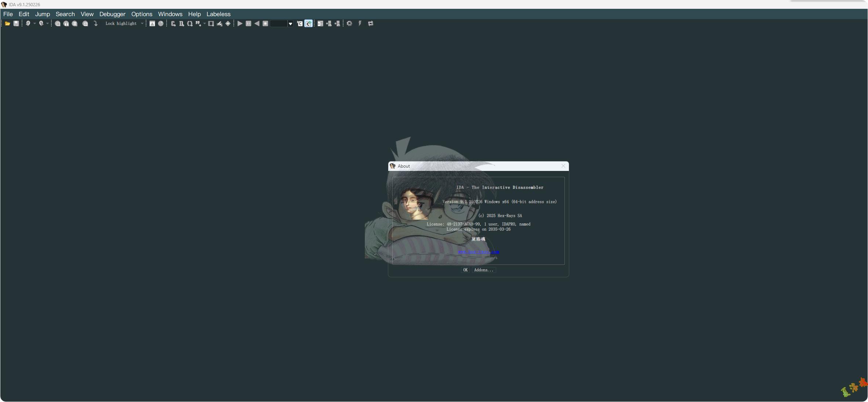The height and width of the screenshot is (402, 868).
Task: Close the About dialog
Action: pos(563,166)
